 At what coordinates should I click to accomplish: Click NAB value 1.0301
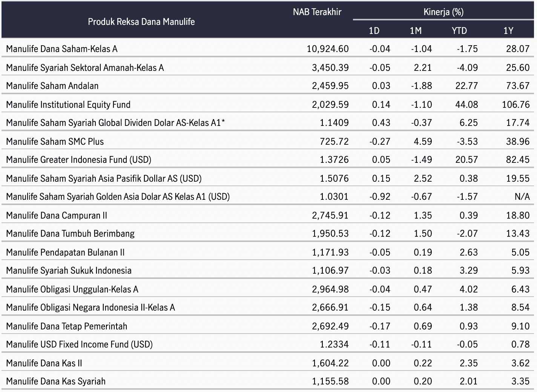(334, 196)
